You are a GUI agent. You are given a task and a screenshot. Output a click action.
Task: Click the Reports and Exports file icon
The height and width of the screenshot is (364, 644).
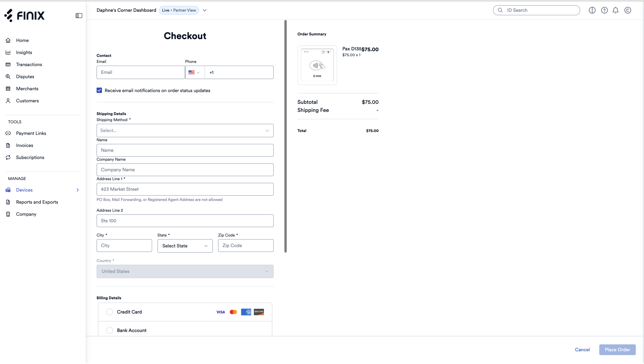[x=8, y=202]
